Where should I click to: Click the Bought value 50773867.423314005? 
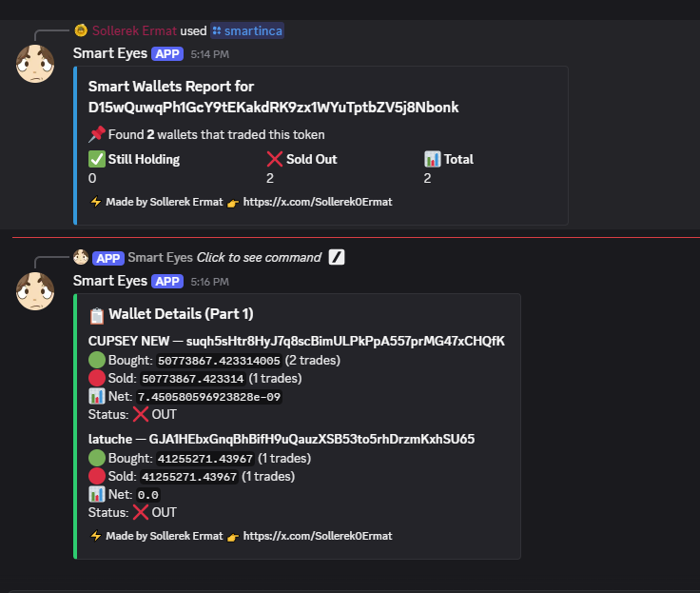[x=219, y=361]
